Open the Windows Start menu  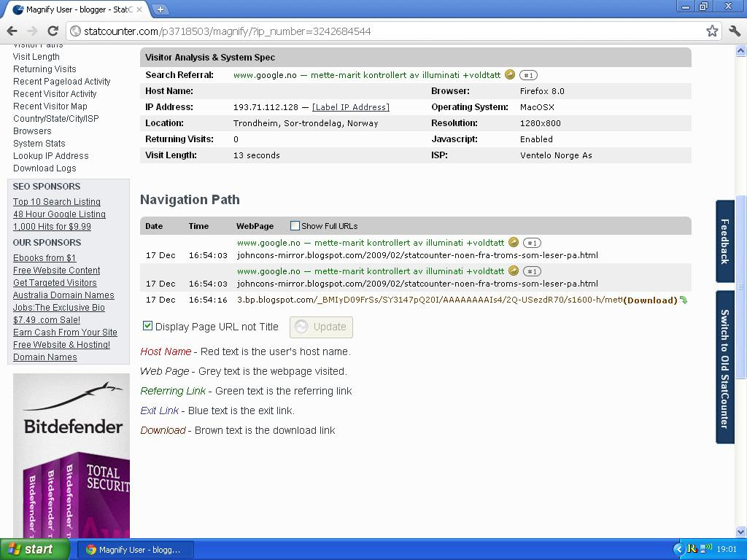click(34, 549)
